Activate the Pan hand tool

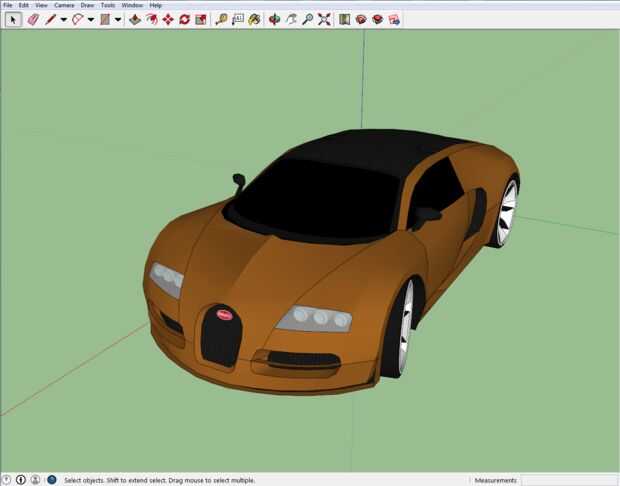291,19
